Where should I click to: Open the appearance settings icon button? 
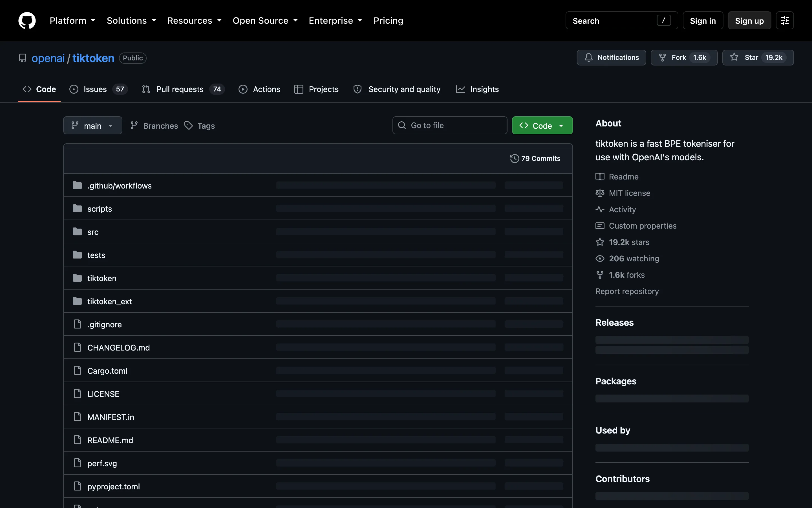click(784, 21)
